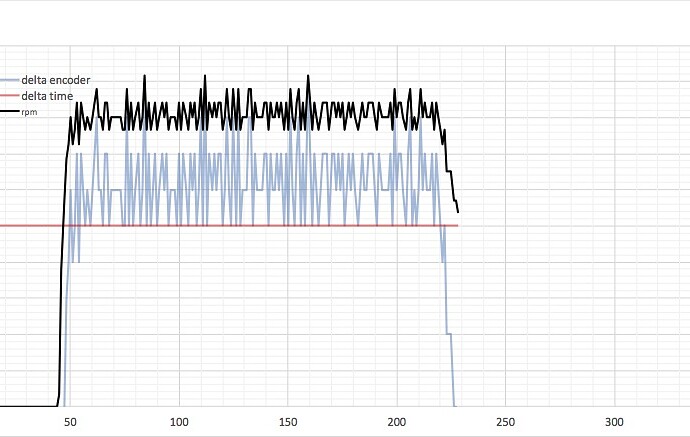The height and width of the screenshot is (437, 690).
Task: Click the x-axis label 50
Action: [x=70, y=422]
